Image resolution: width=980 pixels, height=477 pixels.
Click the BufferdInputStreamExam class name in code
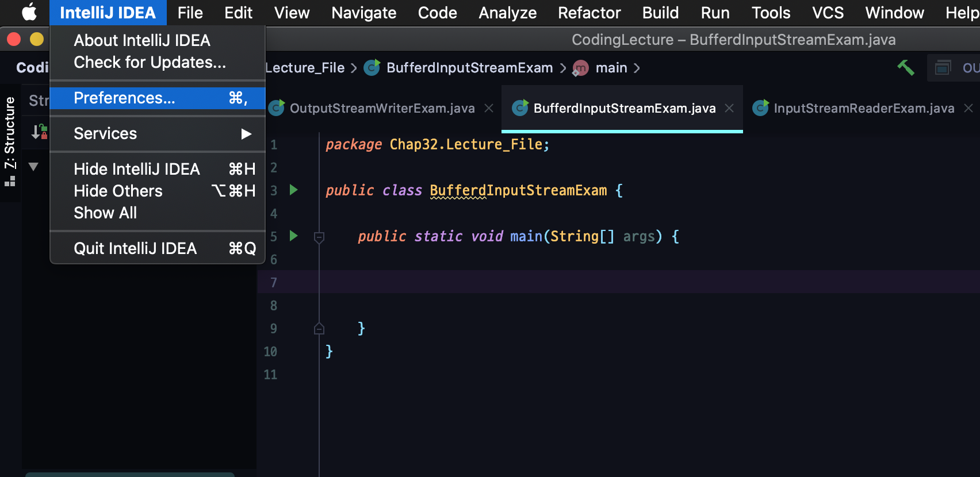coord(518,190)
